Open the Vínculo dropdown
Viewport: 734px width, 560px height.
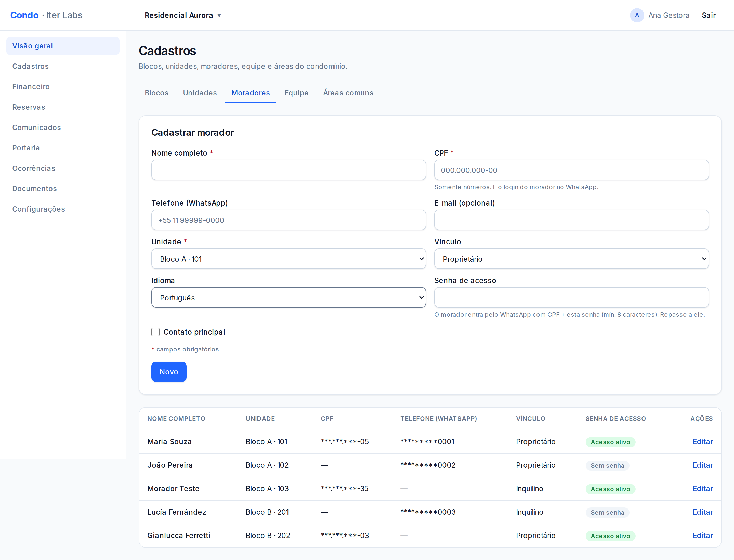point(571,259)
